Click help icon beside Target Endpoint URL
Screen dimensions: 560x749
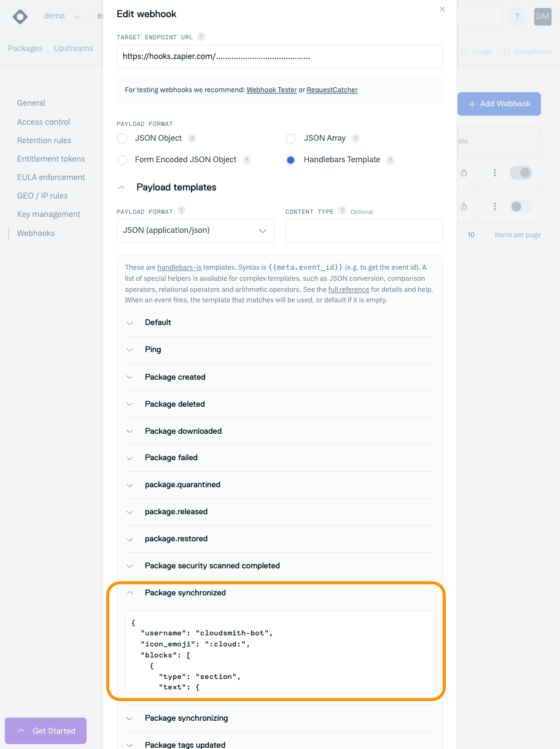202,37
